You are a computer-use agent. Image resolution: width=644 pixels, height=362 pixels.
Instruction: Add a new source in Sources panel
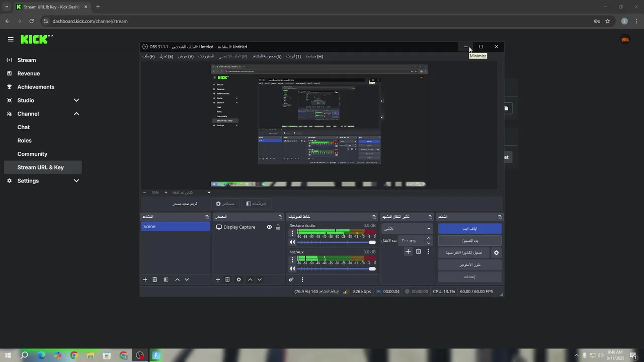218,280
